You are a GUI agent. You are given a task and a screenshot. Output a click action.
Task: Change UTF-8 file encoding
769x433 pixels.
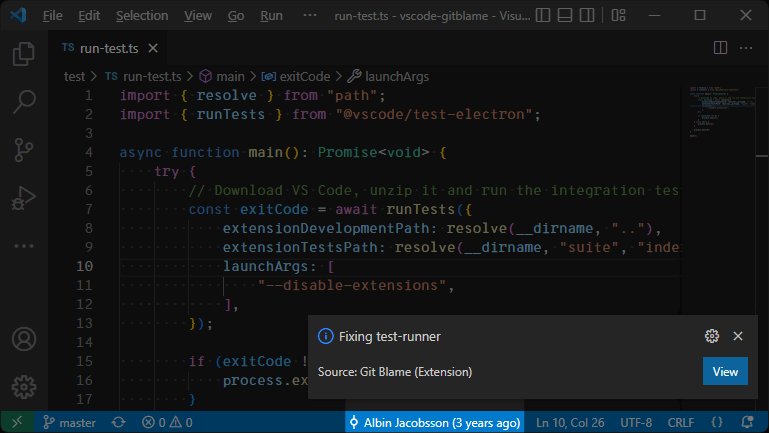636,422
